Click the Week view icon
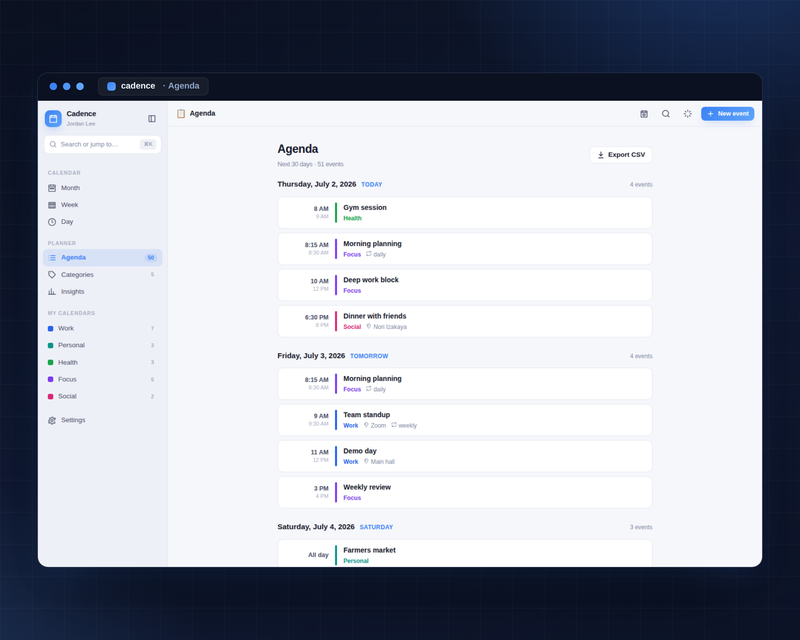Image resolution: width=800 pixels, height=640 pixels. 52,205
